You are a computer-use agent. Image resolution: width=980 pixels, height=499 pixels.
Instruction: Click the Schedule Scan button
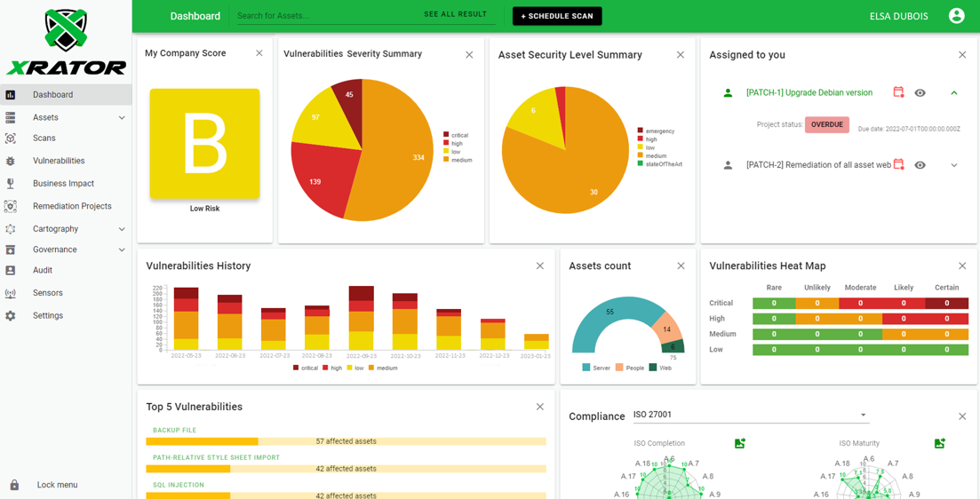(x=557, y=16)
